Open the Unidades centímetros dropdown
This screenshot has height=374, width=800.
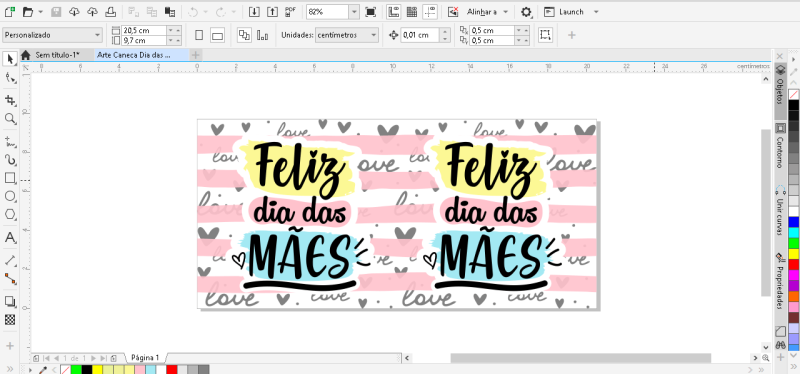347,35
